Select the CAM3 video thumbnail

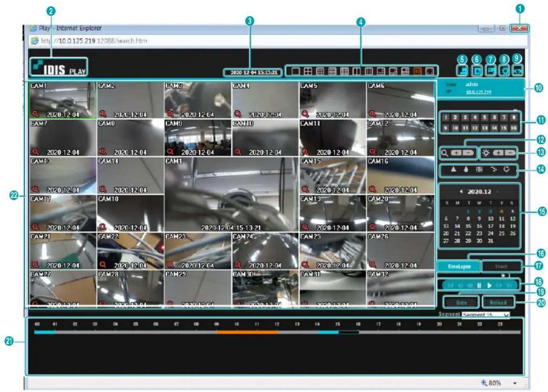[x=198, y=100]
